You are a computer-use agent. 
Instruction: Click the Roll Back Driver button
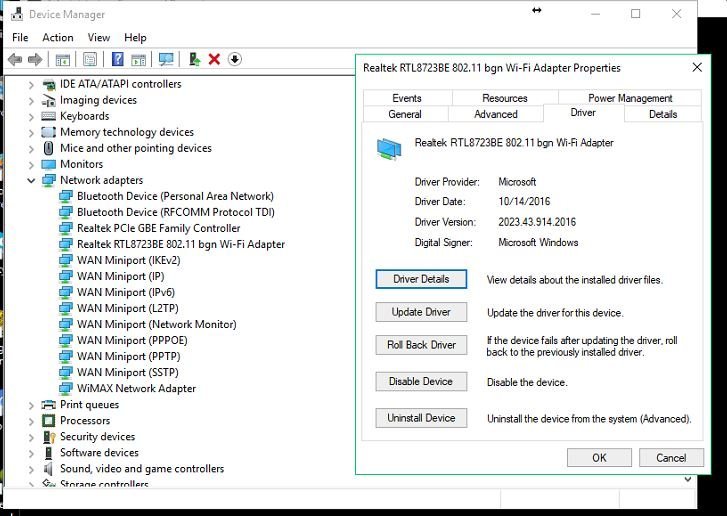[x=421, y=345]
